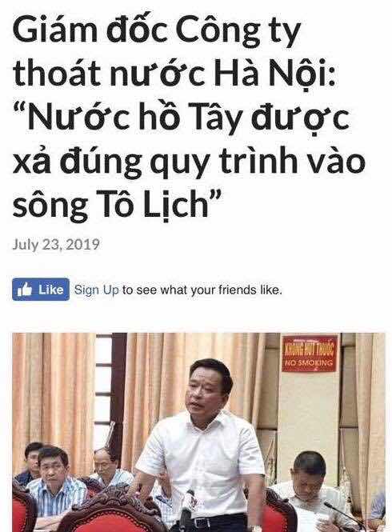The image size is (392, 532).
Task: Click the Facebook Like button
Action: (x=41, y=289)
